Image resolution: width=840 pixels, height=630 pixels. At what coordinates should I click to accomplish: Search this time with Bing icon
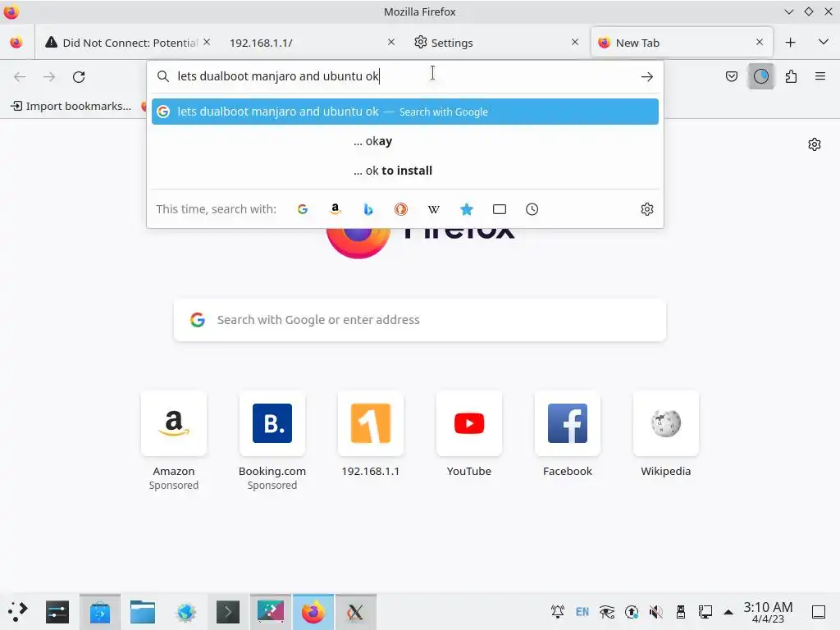[x=368, y=209]
